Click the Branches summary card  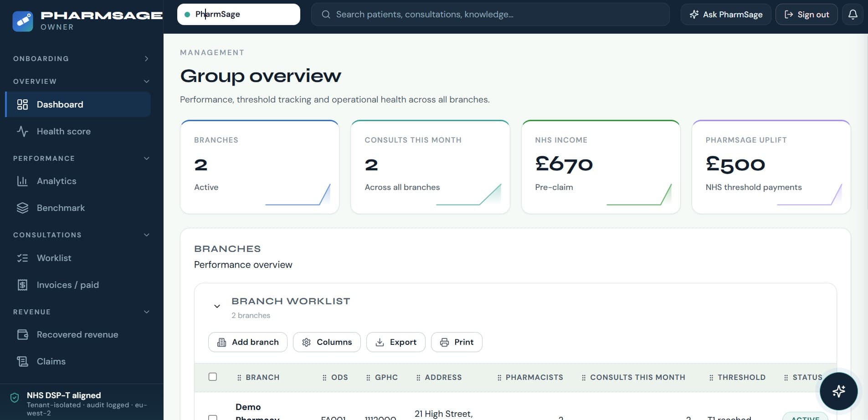(x=260, y=167)
